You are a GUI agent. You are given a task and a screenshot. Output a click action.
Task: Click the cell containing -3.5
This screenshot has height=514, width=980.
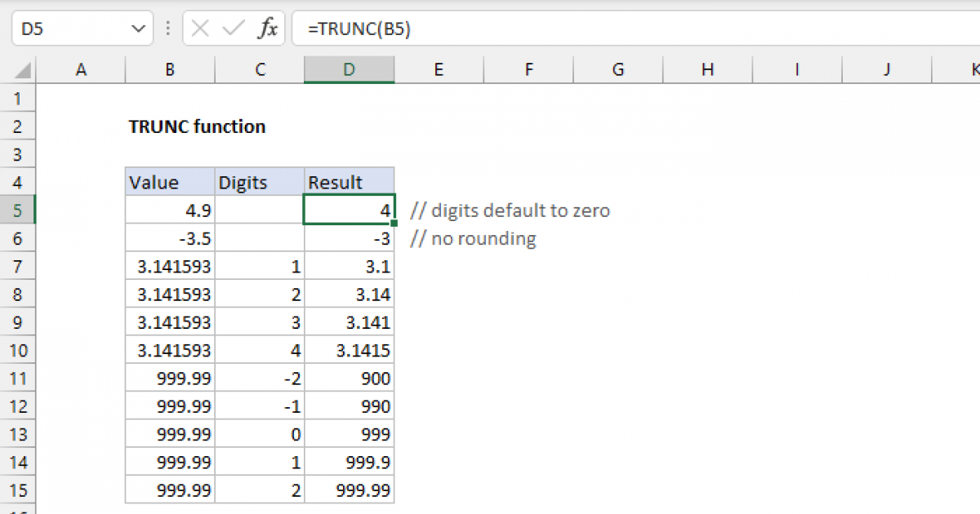pos(169,238)
